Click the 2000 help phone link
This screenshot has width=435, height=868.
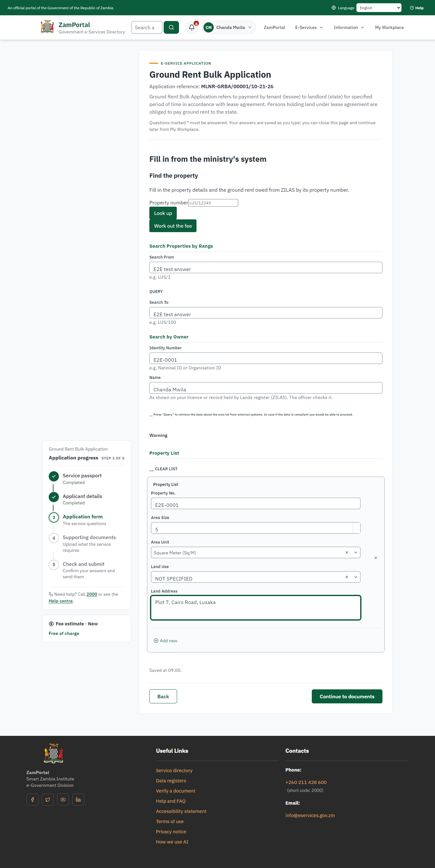point(92,594)
